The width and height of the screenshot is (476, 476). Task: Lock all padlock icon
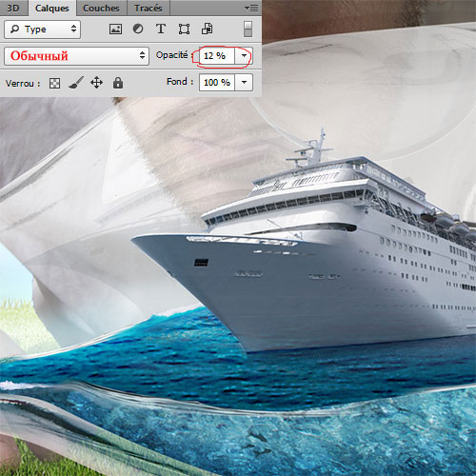click(118, 83)
